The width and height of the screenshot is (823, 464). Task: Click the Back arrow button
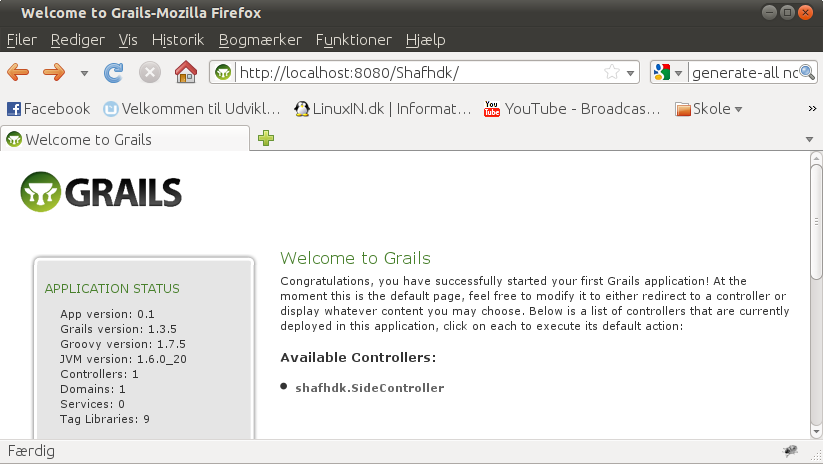click(18, 72)
